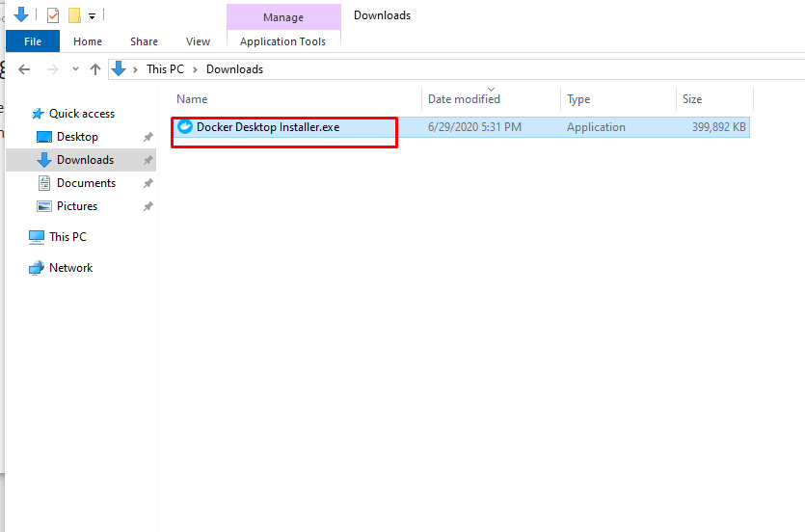Click the Forward navigation arrow
805x532 pixels.
click(52, 69)
